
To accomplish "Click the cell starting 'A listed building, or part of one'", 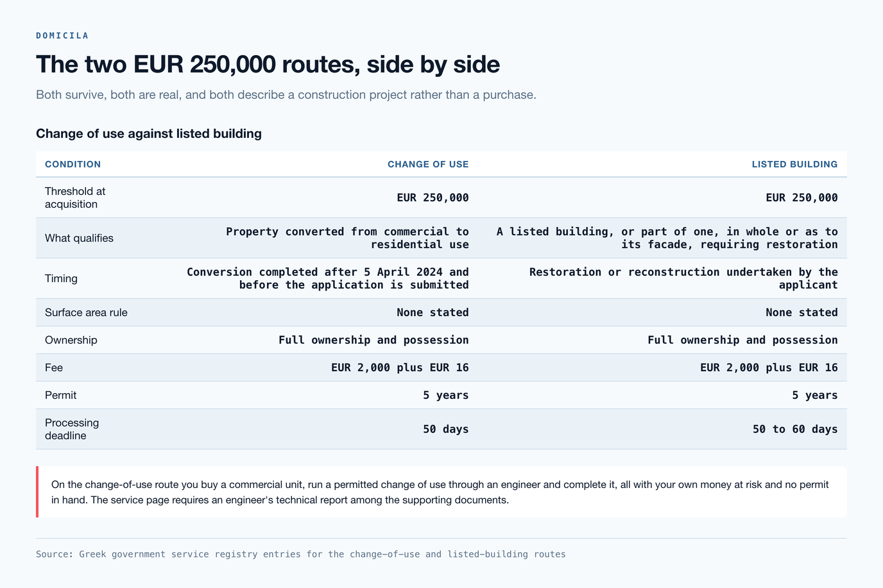I will [x=667, y=238].
